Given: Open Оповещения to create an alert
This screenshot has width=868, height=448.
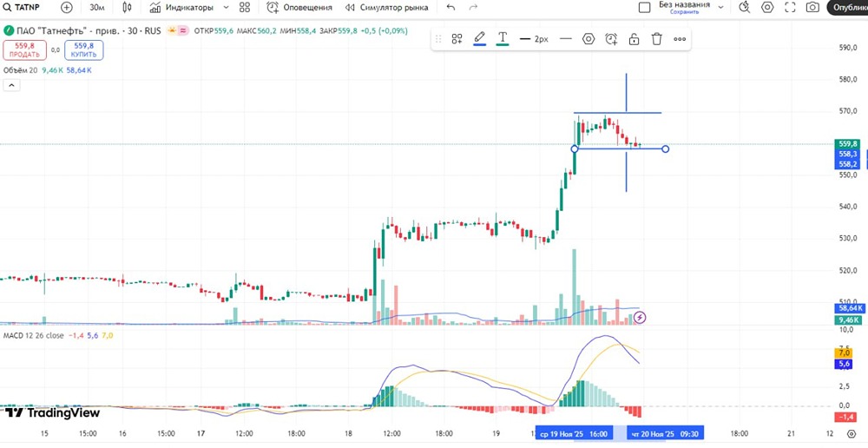Looking at the screenshot, I should coord(299,7).
